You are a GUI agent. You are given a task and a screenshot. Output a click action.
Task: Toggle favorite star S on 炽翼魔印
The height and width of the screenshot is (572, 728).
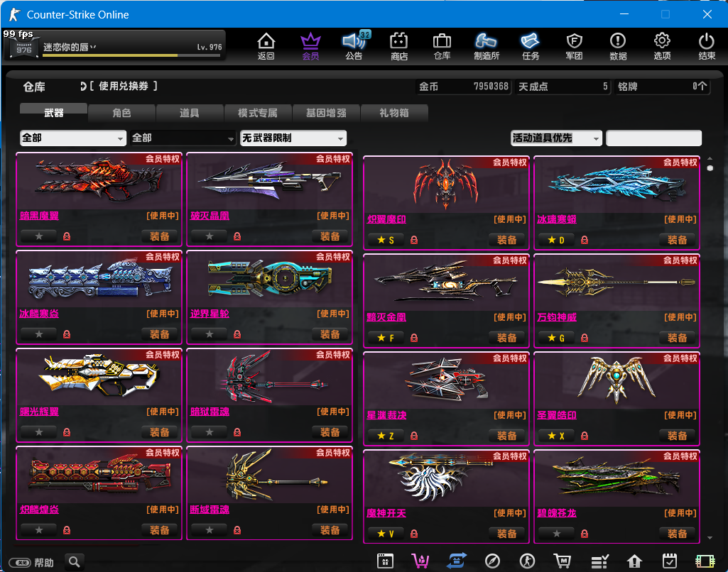click(386, 240)
